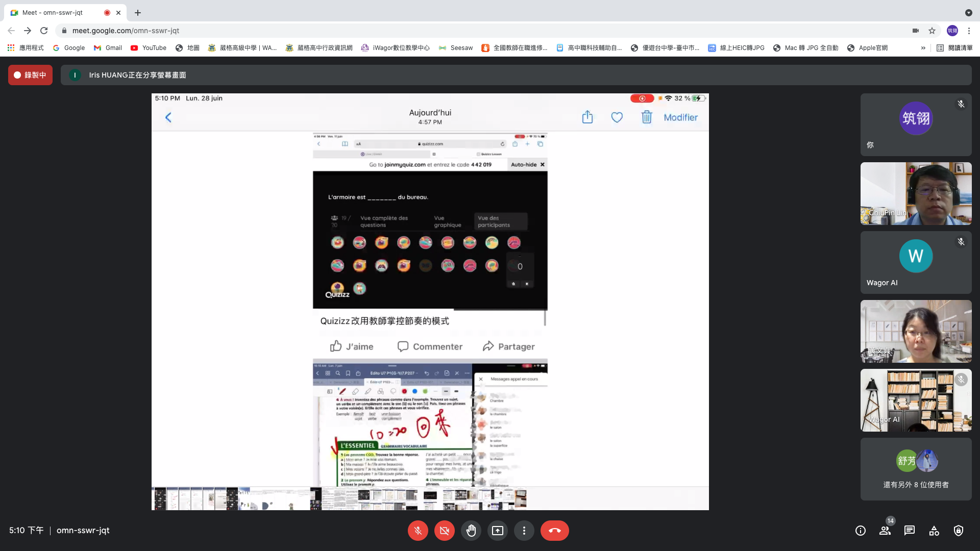Open Chrome three-dot menu
980x551 pixels.
point(969,31)
